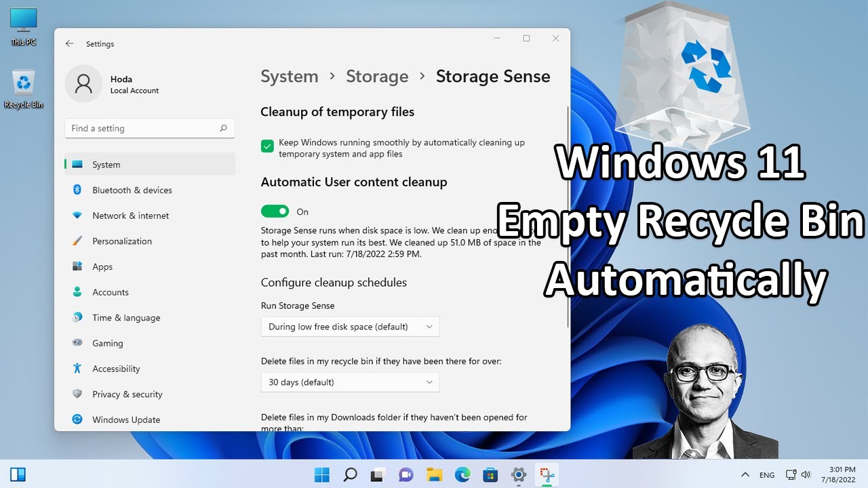Viewport: 868px width, 488px height.
Task: Click the Settings page vertical scrollbar
Action: click(568, 217)
